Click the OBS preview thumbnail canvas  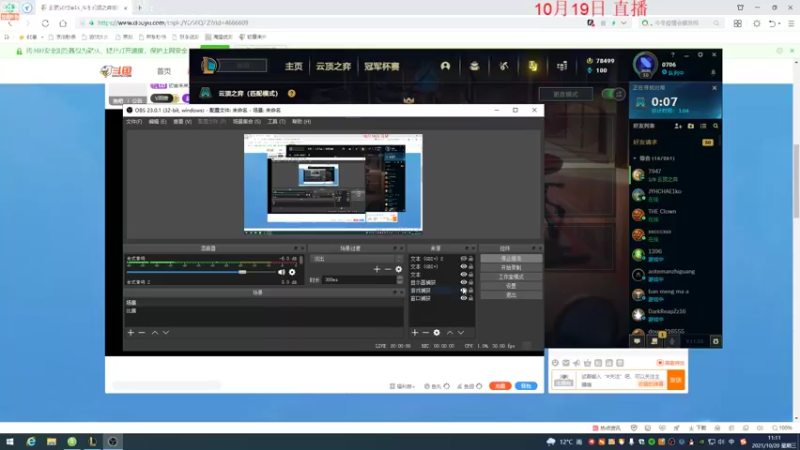[333, 184]
